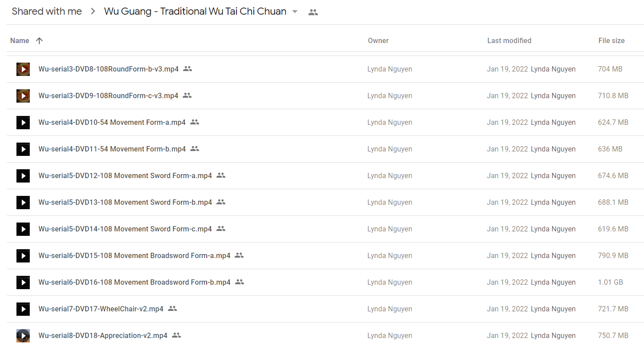Screen dimensions: 644x346
Task: Click video thumbnail of Wu-serial8-DVD18-Appreciation-v2.mp4
Action: (x=23, y=336)
